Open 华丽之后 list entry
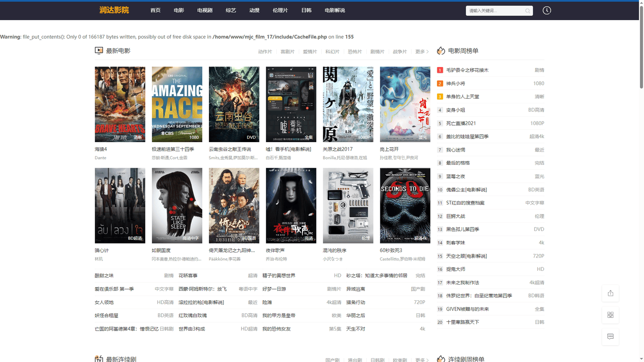644x362 pixels. click(x=356, y=316)
